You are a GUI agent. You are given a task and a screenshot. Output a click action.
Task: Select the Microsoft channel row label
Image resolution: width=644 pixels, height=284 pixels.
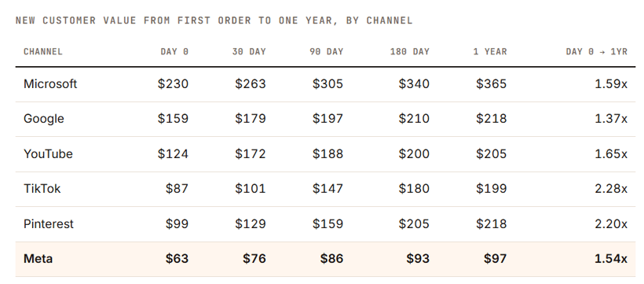click(x=50, y=84)
